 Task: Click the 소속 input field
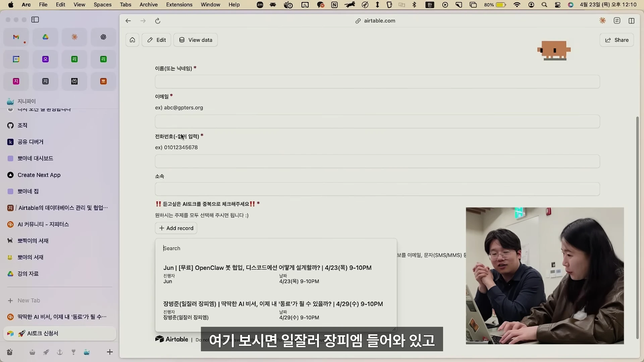tap(377, 189)
